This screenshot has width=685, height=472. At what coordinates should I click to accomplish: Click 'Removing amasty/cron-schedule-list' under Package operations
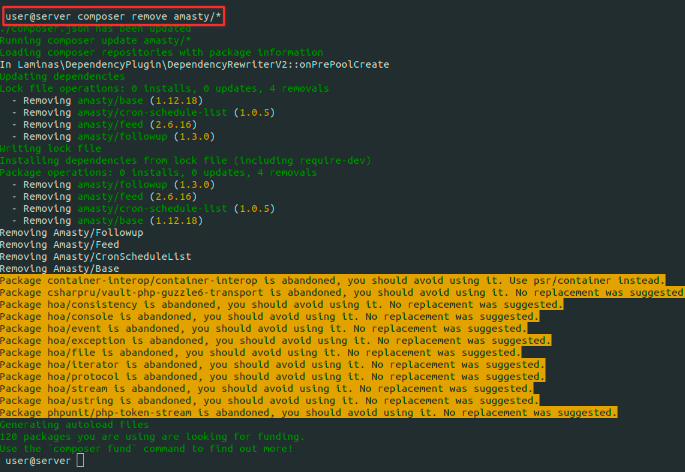pos(143,209)
